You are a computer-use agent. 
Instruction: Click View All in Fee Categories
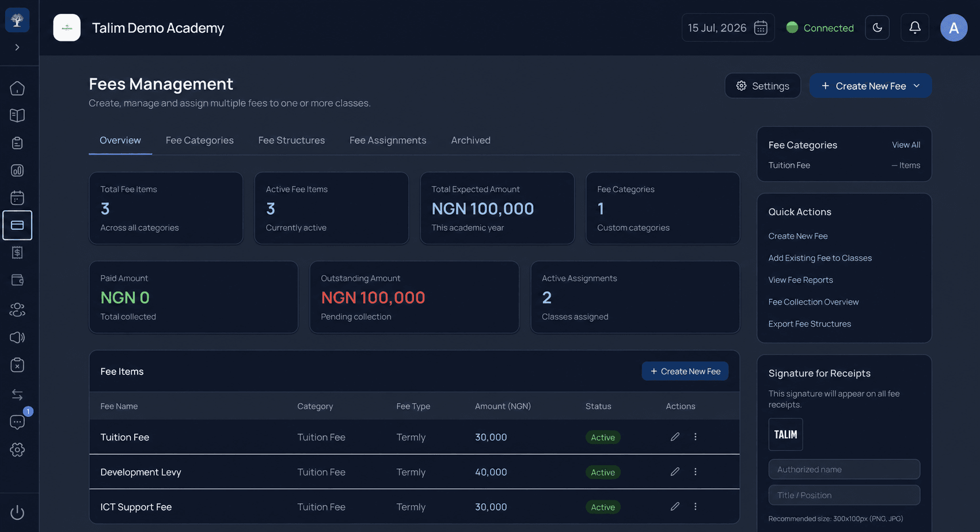tap(906, 145)
